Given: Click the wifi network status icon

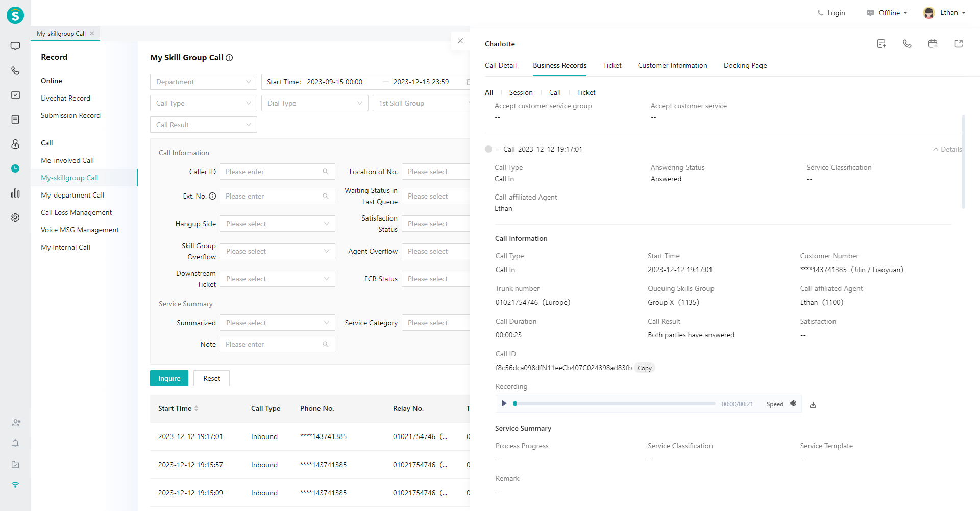Looking at the screenshot, I should (x=15, y=485).
